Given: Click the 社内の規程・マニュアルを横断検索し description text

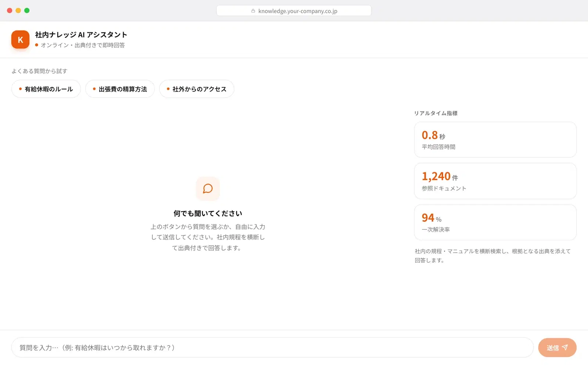Looking at the screenshot, I should pos(492,256).
